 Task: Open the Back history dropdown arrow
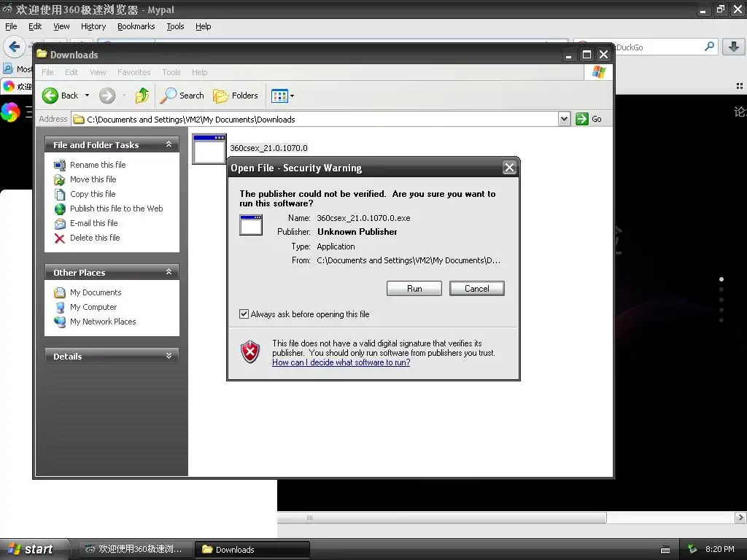point(88,96)
